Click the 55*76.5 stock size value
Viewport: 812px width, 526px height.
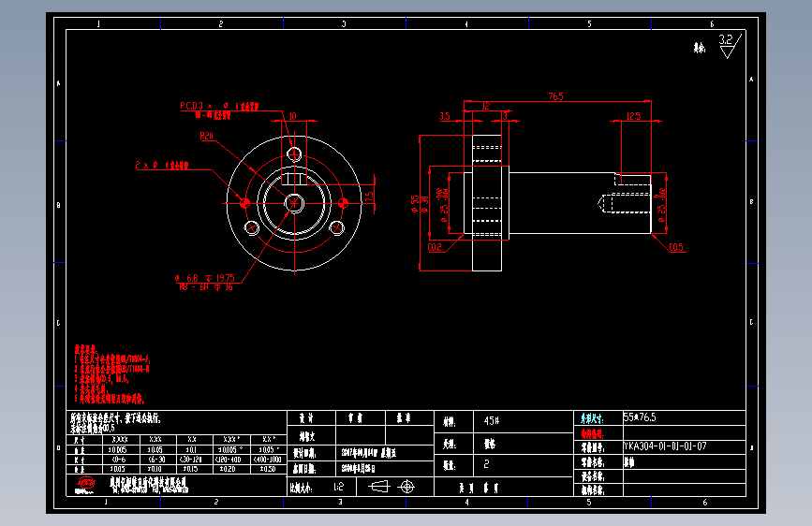click(x=640, y=417)
